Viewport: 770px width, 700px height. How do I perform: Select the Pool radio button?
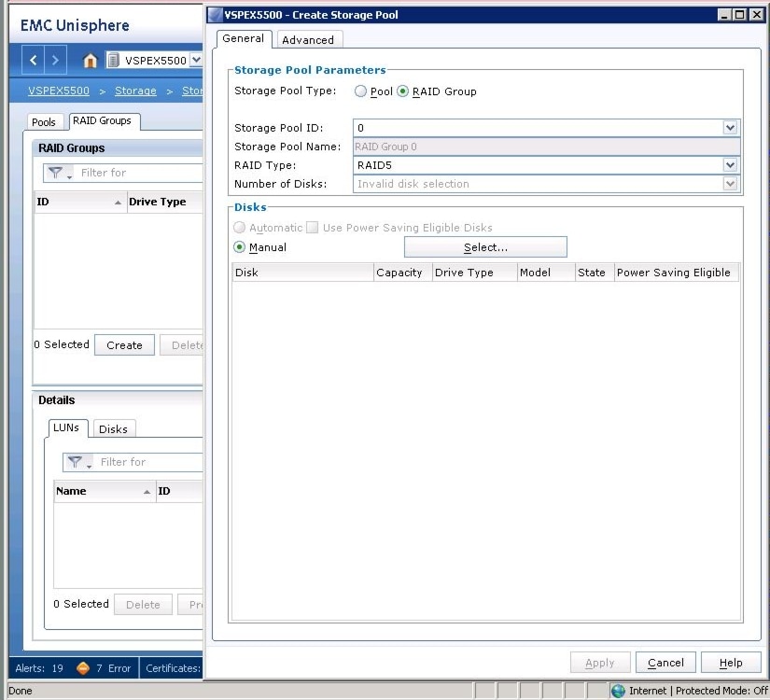pyautogui.click(x=360, y=91)
